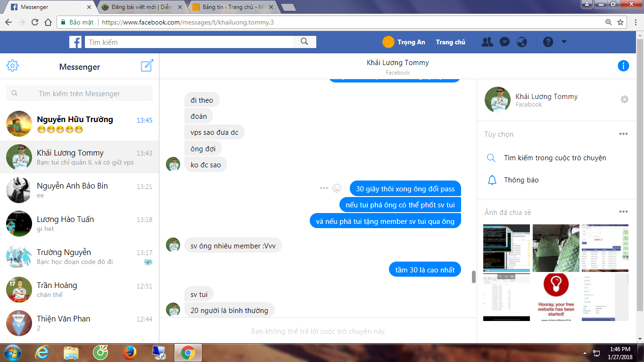Open Ảnh đã chia sẻ three-dots menu
The height and width of the screenshot is (362, 644).
pos(623,212)
